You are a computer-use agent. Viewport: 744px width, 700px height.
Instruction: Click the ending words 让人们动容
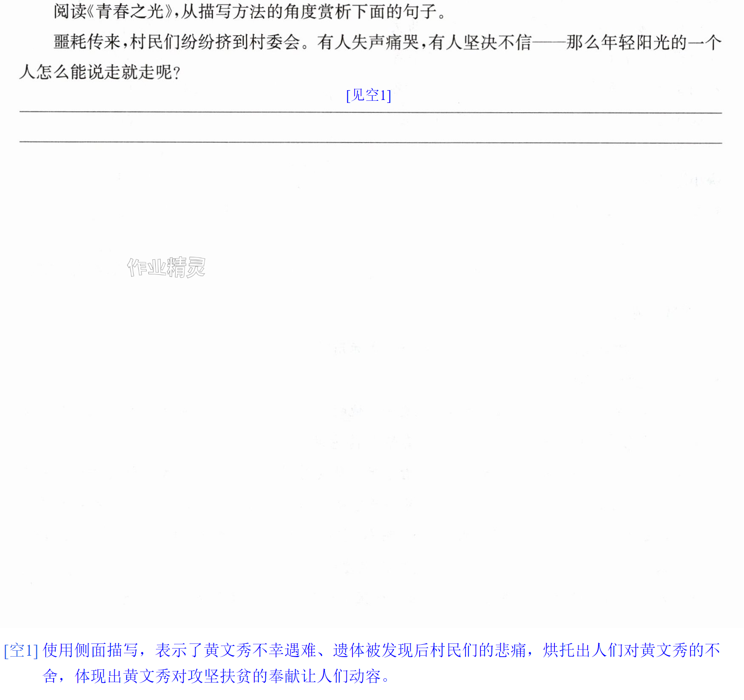click(341, 676)
